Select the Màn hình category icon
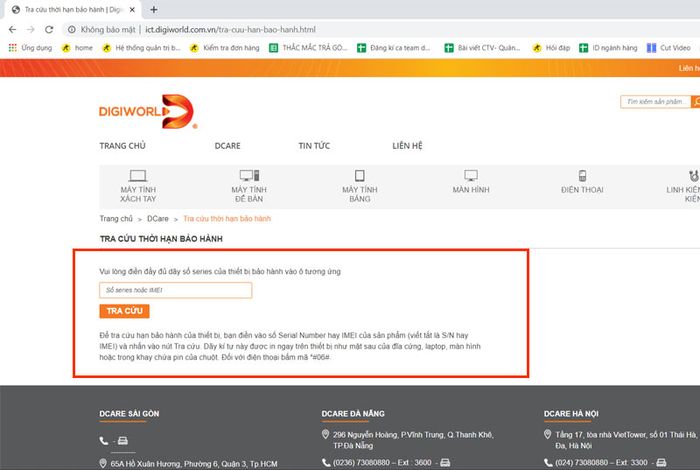700x470 pixels. point(471,175)
